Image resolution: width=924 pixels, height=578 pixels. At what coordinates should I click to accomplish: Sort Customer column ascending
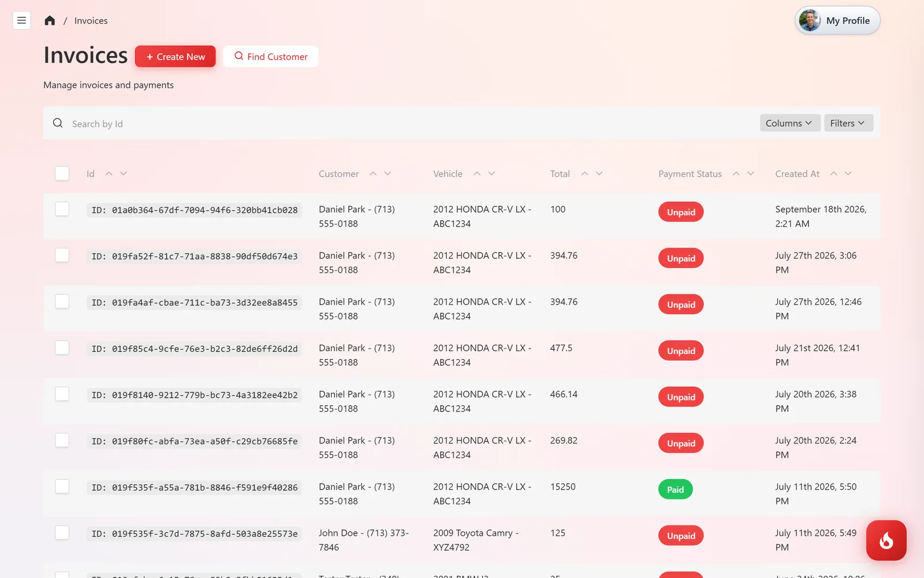click(x=373, y=173)
